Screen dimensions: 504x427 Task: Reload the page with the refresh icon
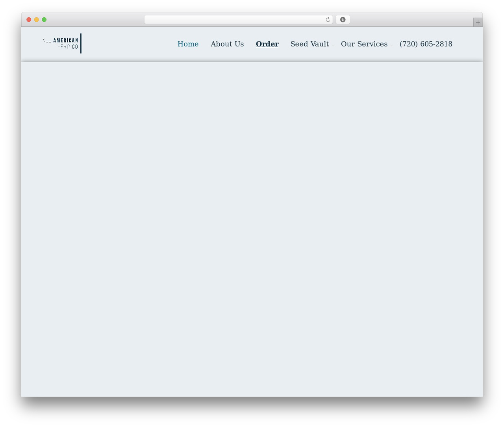coord(328,20)
